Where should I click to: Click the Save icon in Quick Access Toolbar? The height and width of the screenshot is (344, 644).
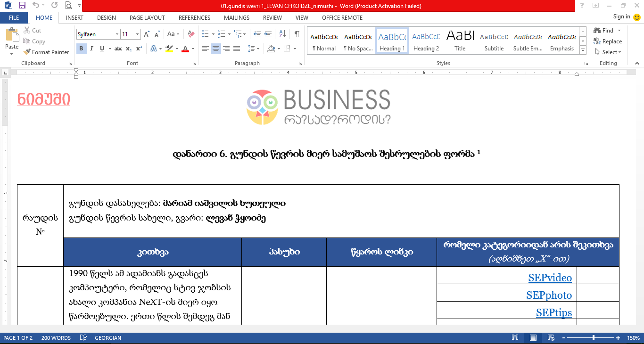[22, 6]
